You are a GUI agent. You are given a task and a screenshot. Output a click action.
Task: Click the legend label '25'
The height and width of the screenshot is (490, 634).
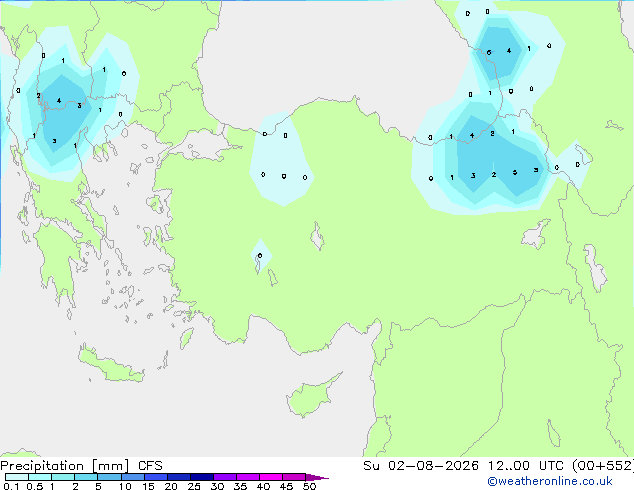(194, 486)
